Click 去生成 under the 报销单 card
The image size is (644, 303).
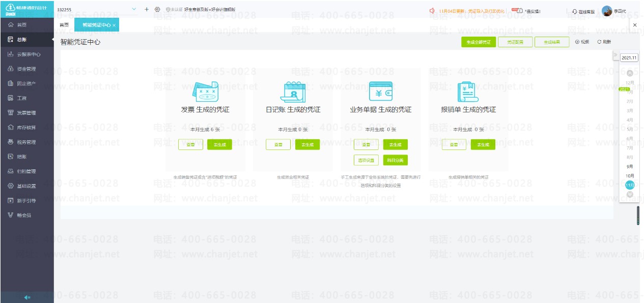coord(483,145)
